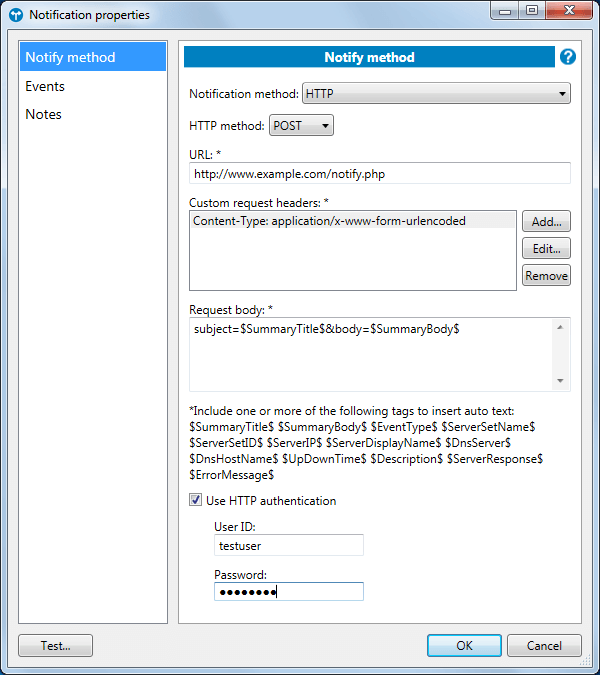Click Edit... for custom headers
This screenshot has width=600, height=675.
[546, 248]
